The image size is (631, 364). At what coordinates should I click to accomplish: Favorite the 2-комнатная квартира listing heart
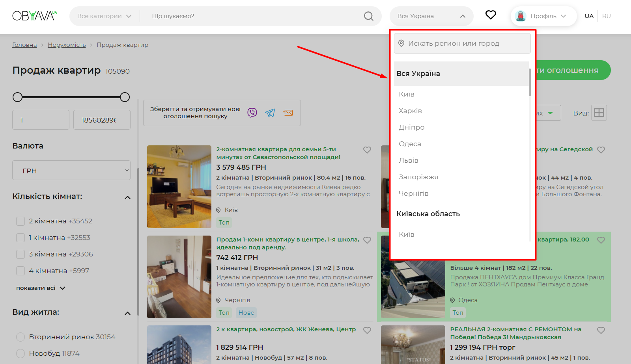pos(367,150)
